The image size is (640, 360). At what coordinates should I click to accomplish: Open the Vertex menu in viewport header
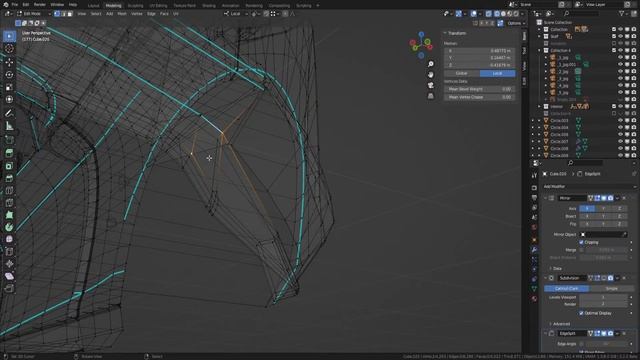pos(137,14)
